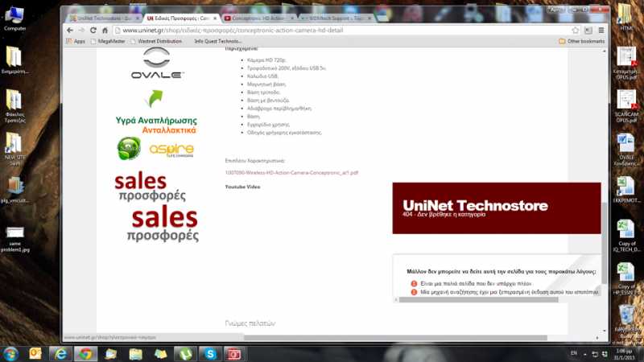This screenshot has width=644, height=362.
Task: Open the same problem1.jpg desktop file
Action: [14, 239]
